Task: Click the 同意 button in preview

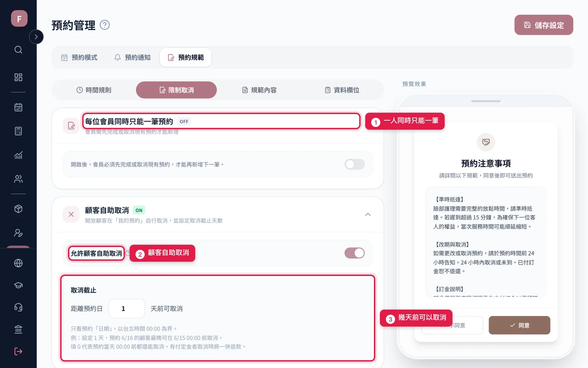Action: pos(519,325)
